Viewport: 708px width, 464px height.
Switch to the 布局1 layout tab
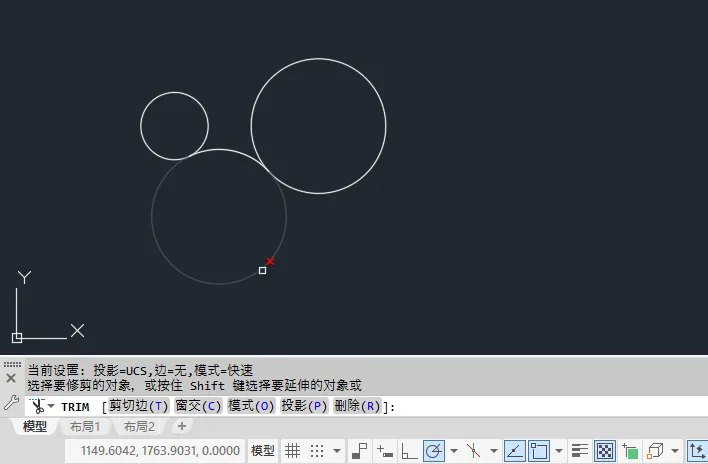[84, 426]
